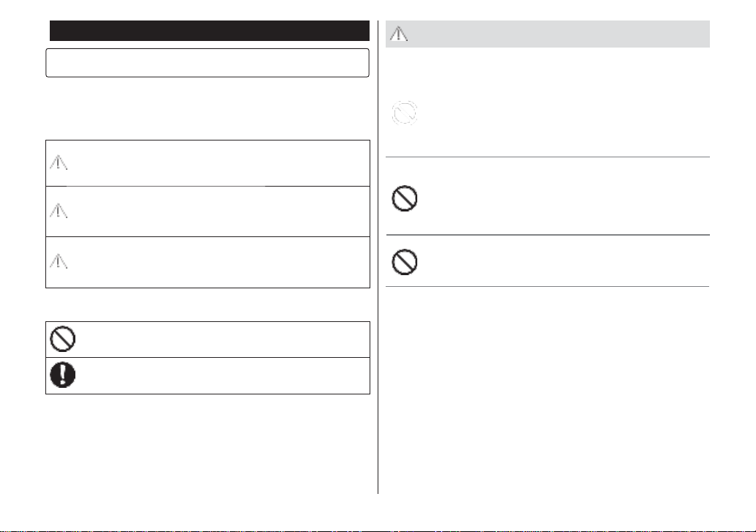Click the vertical divider between the two columns
Viewport: 756px width, 532px height.
point(378,257)
